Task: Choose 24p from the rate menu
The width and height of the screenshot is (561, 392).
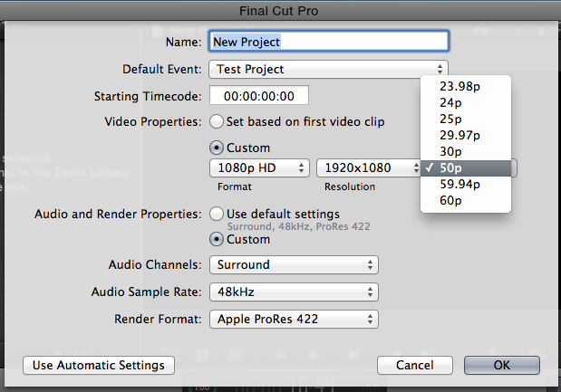Action: [451, 102]
